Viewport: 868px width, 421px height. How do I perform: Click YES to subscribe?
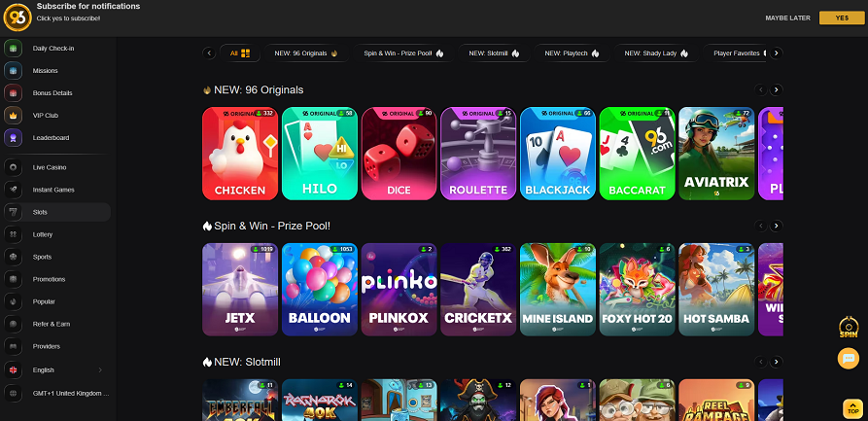(842, 18)
